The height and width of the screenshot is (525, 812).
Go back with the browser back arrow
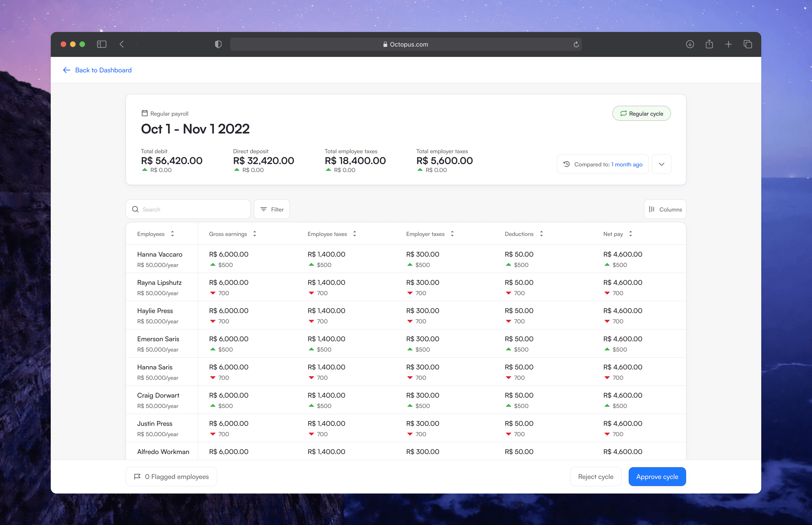122,44
